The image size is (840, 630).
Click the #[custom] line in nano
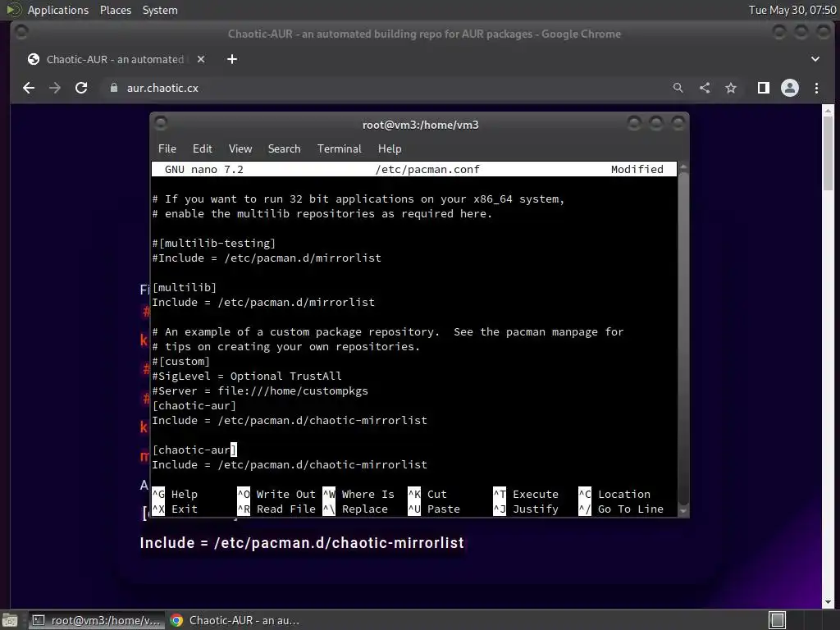[x=181, y=362]
